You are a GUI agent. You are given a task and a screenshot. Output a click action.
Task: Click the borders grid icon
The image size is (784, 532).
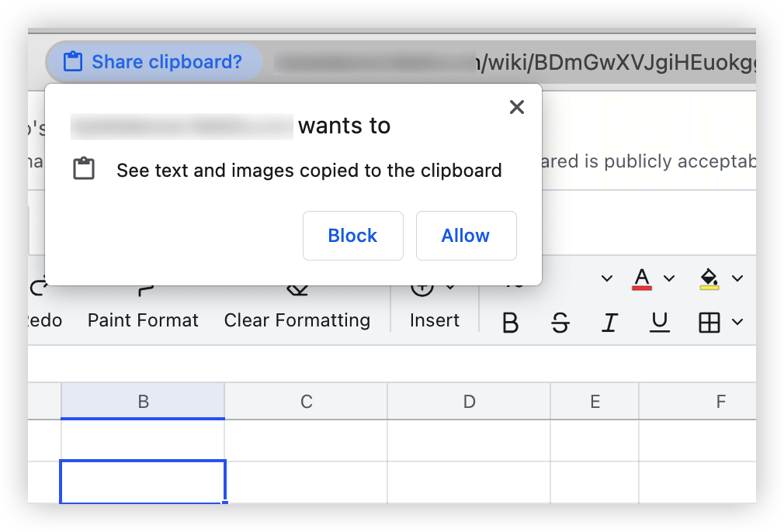coord(709,322)
